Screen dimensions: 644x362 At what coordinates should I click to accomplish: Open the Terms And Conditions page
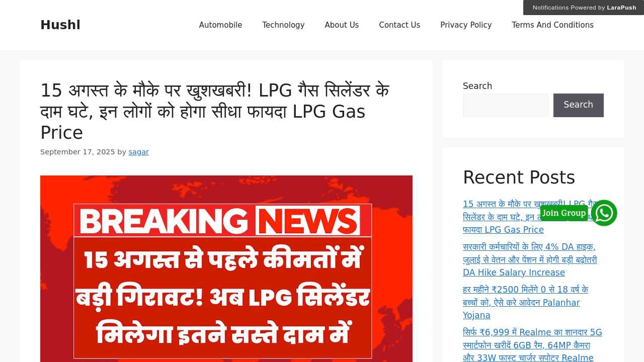tap(552, 25)
